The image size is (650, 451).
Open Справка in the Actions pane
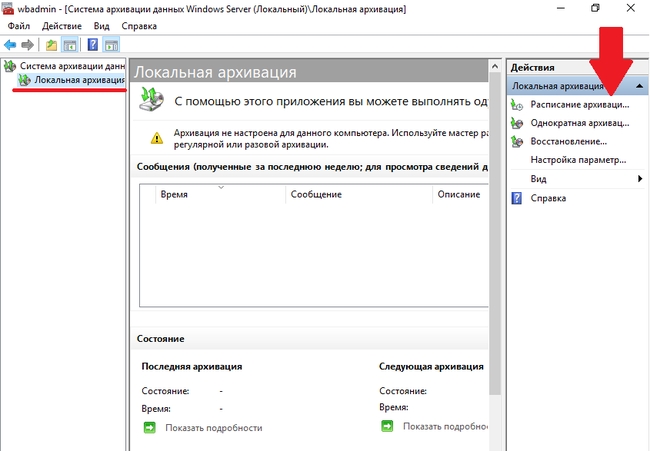(548, 198)
